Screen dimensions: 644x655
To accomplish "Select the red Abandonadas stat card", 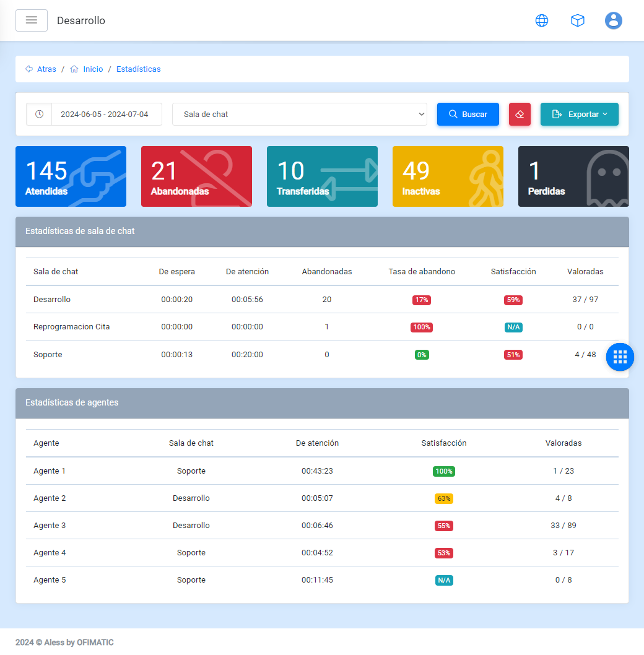I will (x=196, y=176).
